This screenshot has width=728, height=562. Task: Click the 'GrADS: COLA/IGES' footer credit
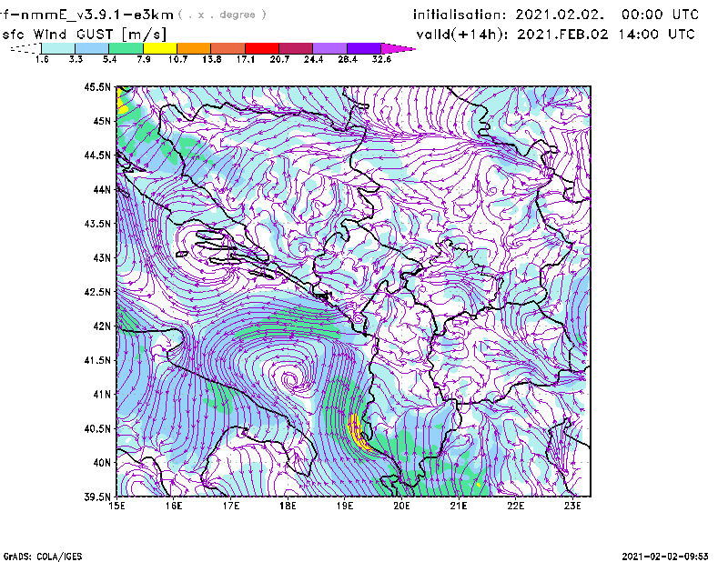click(43, 557)
